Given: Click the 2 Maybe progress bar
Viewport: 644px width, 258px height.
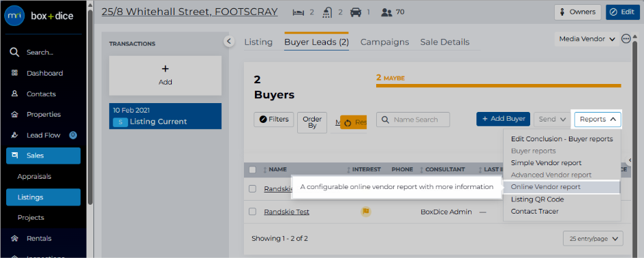Looking at the screenshot, I should pos(499,85).
